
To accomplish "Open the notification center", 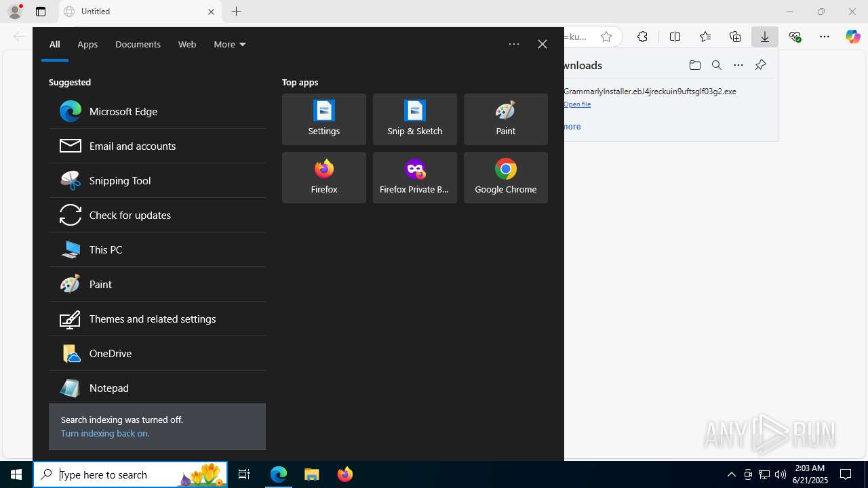I will [x=846, y=474].
